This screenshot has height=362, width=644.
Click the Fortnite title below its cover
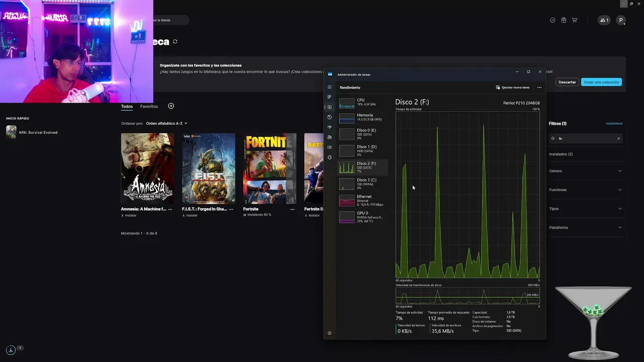point(251,209)
